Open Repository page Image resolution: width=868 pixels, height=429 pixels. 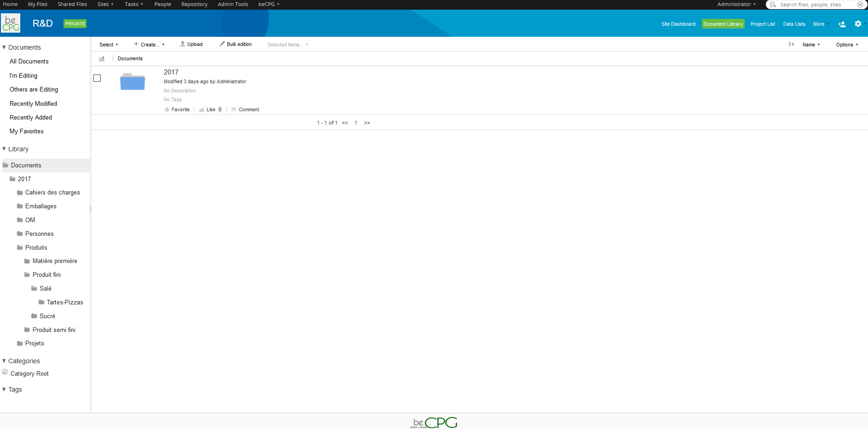(x=194, y=4)
